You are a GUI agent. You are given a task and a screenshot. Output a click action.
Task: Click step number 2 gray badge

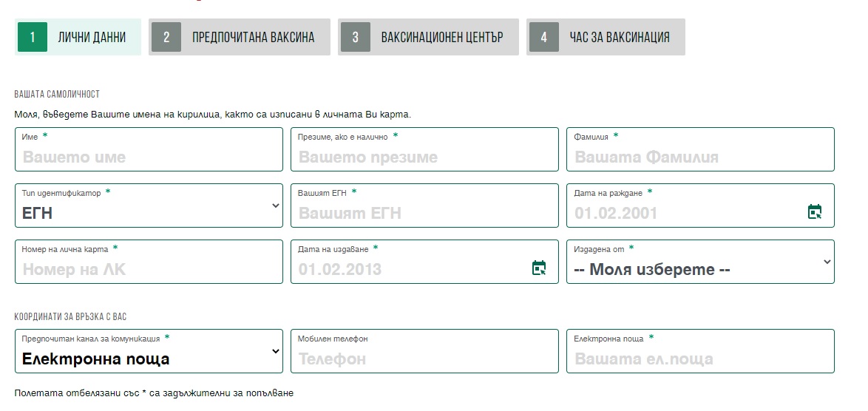(x=166, y=37)
